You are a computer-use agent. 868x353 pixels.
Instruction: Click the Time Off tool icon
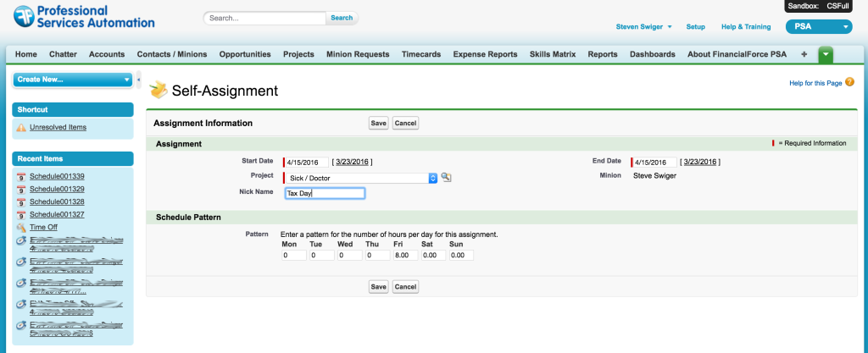(21, 228)
